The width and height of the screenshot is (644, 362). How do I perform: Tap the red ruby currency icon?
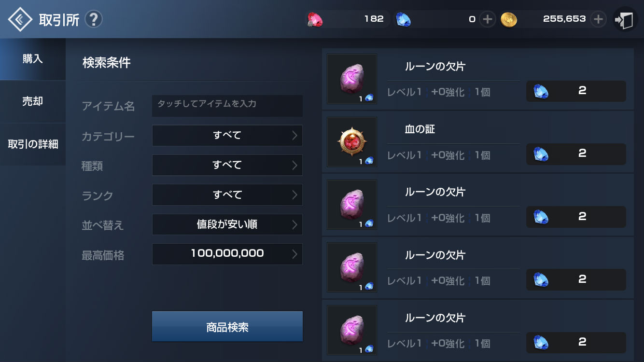click(315, 19)
